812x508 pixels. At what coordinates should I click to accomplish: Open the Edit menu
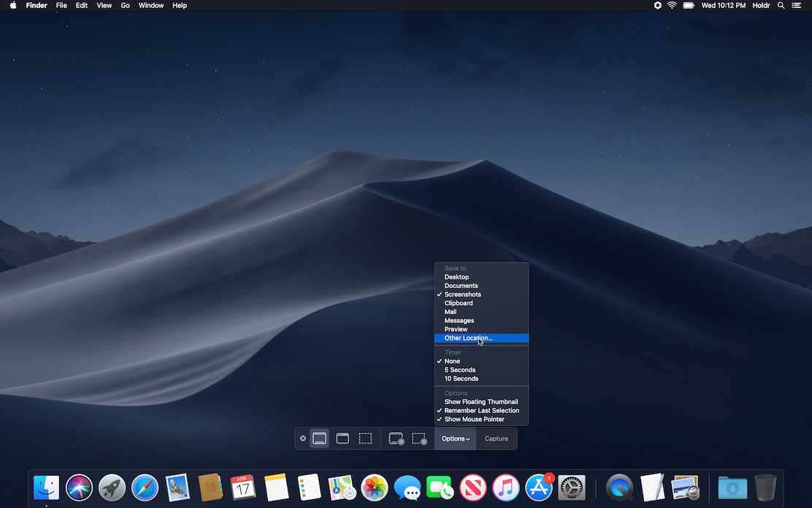point(82,5)
